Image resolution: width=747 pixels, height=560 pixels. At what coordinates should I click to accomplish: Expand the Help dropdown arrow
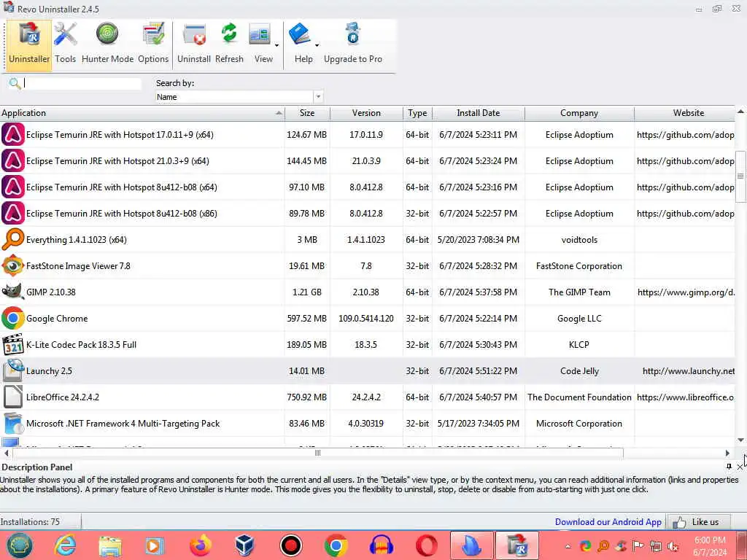coord(317,46)
